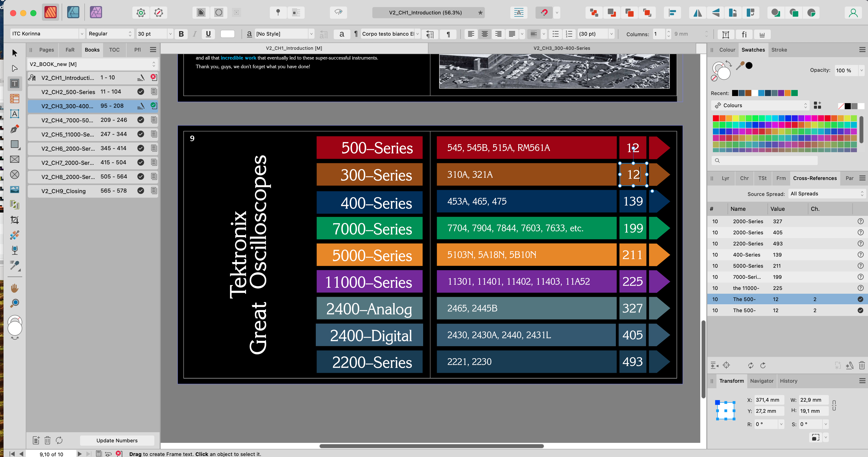This screenshot has height=457, width=868.
Task: Select the Picture Frame Rectangle tool
Action: [x=14, y=159]
